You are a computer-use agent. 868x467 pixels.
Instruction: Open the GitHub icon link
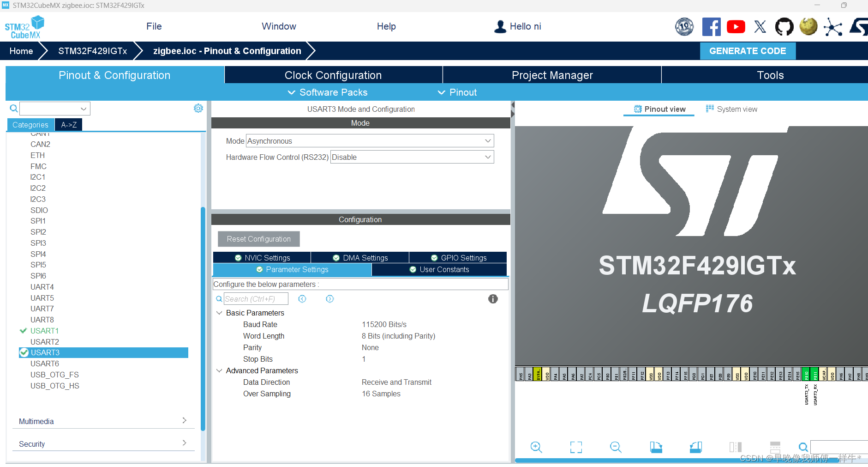coord(784,27)
